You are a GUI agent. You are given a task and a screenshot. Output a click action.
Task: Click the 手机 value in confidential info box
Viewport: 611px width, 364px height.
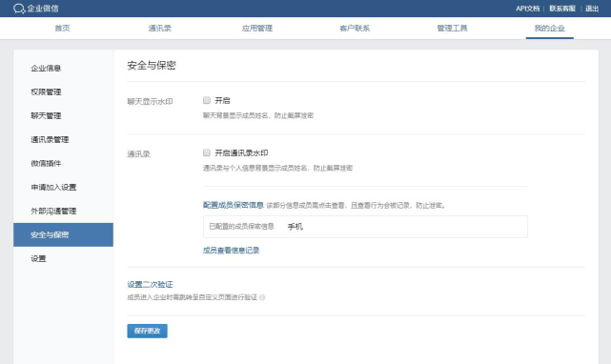[295, 227]
